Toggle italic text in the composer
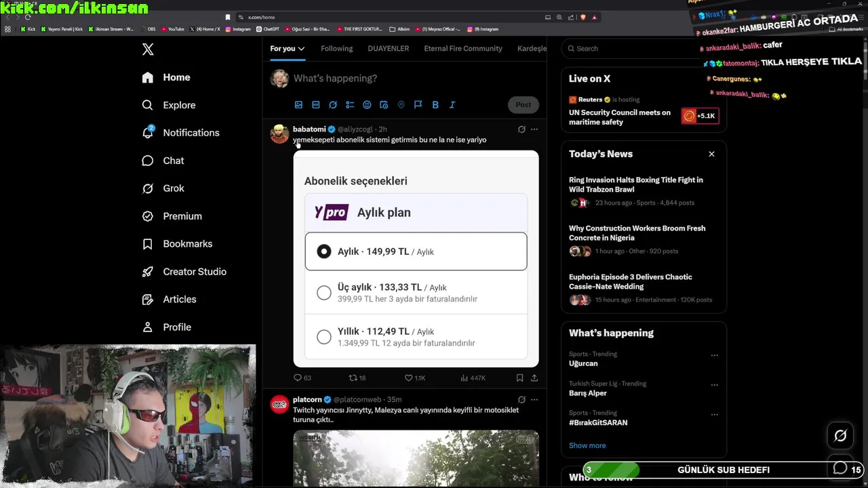Image resolution: width=868 pixels, height=488 pixels. click(452, 104)
